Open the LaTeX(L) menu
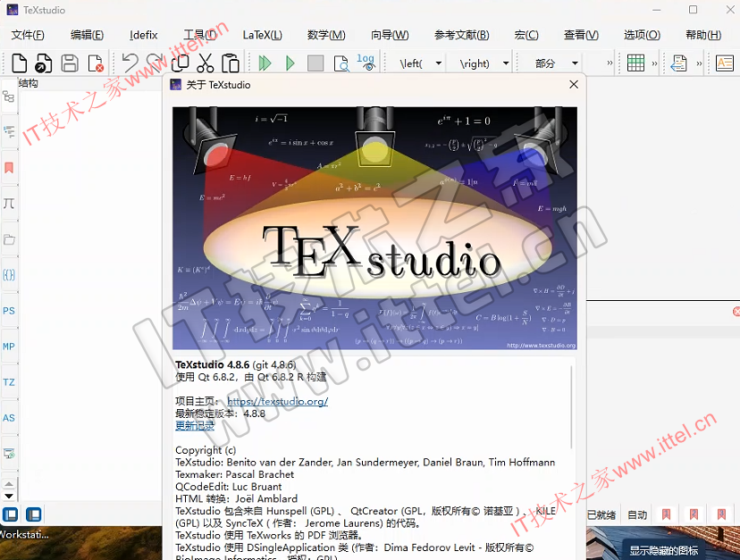Screen dimensions: 740x560 pyautogui.click(x=263, y=35)
